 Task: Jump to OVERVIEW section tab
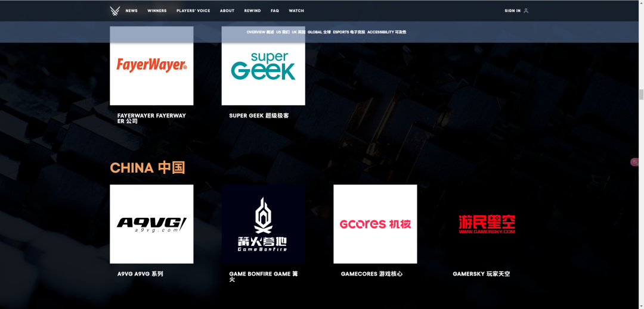pos(260,32)
